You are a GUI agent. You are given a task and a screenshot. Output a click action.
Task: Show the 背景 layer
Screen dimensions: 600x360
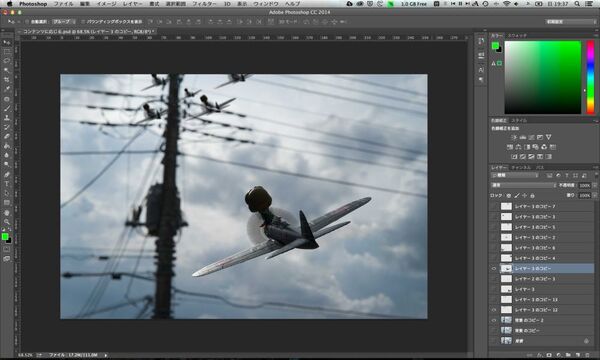pos(494,341)
